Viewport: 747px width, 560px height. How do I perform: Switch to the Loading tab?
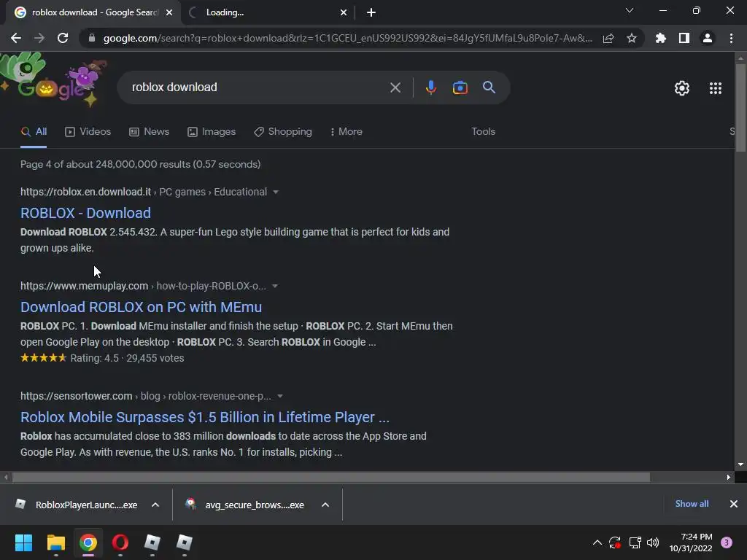267,13
